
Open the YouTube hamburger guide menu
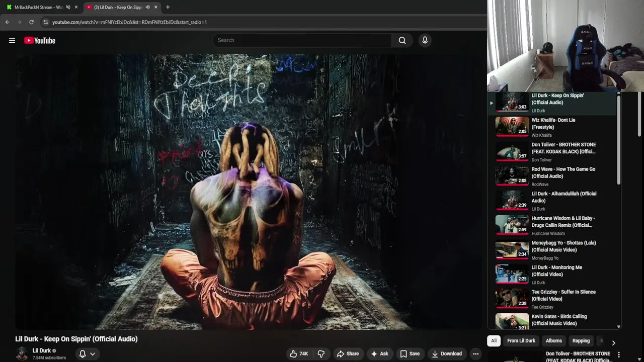pyautogui.click(x=12, y=40)
